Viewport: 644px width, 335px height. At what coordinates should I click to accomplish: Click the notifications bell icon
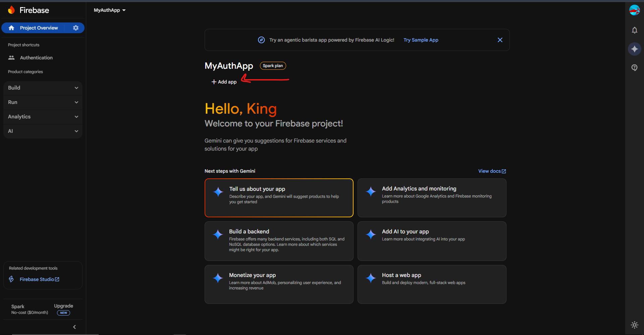click(x=634, y=30)
